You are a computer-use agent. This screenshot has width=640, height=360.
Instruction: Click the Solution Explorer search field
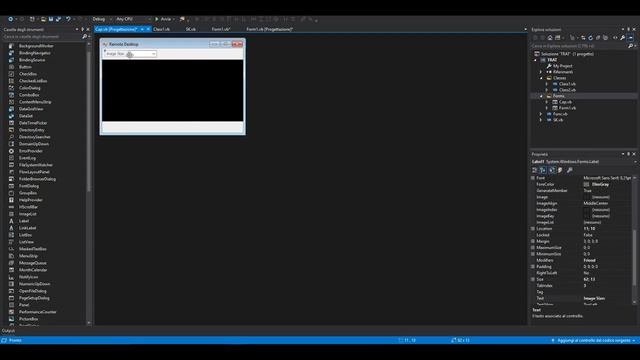(x=578, y=46)
